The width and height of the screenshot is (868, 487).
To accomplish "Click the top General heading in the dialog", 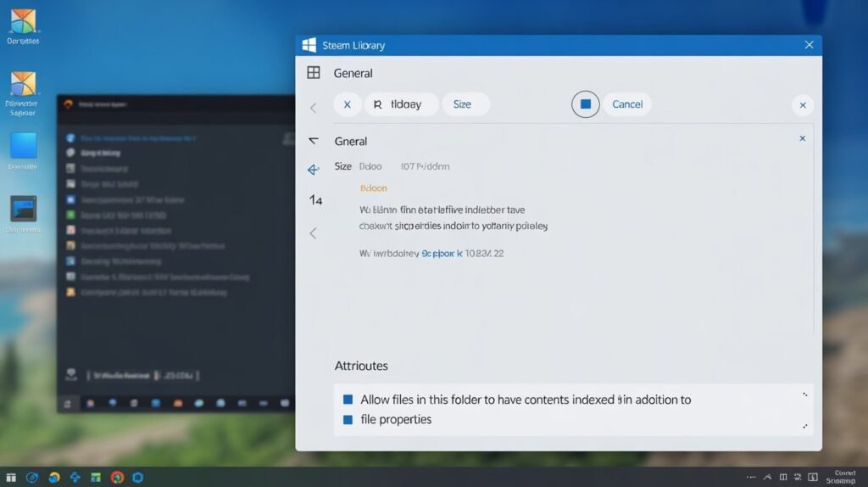I will point(353,73).
